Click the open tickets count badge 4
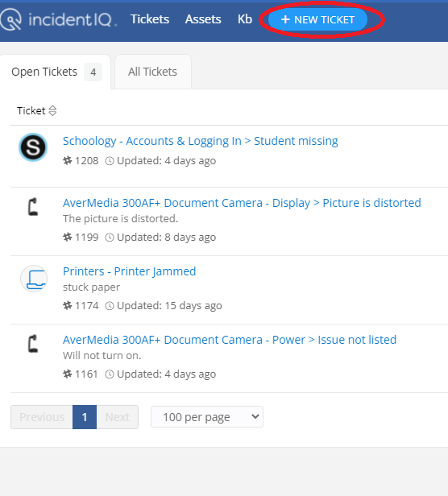 pyautogui.click(x=93, y=72)
